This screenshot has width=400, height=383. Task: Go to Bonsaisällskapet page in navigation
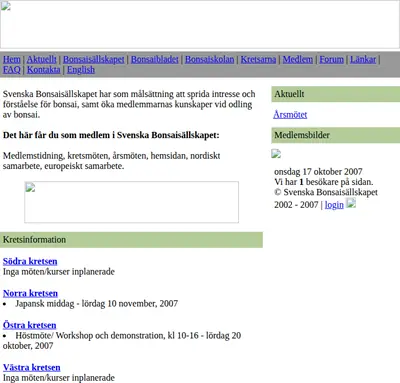pos(94,59)
